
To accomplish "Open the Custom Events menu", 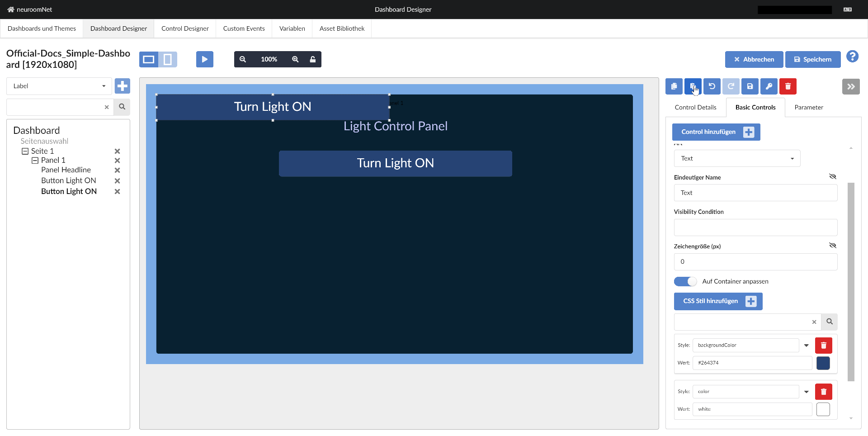I will pos(243,28).
